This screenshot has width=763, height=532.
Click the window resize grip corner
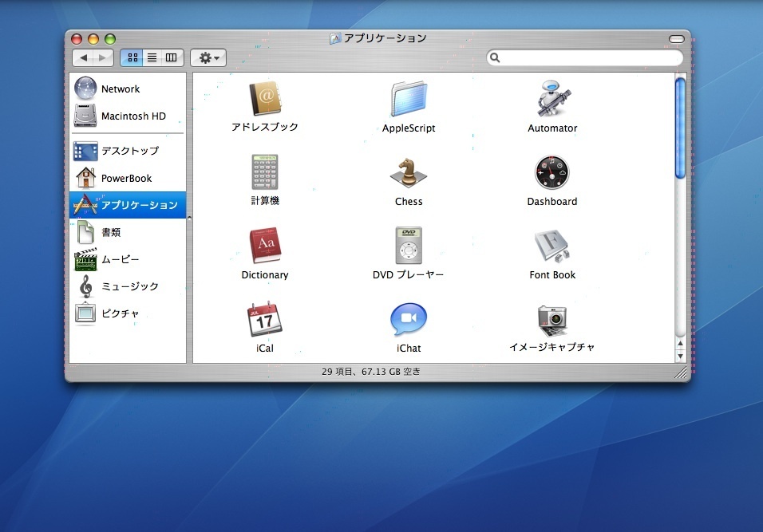682,372
